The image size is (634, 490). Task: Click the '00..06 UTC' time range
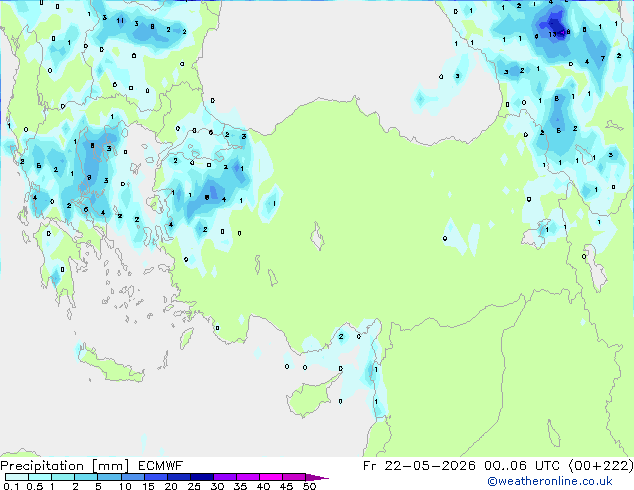tap(522, 466)
